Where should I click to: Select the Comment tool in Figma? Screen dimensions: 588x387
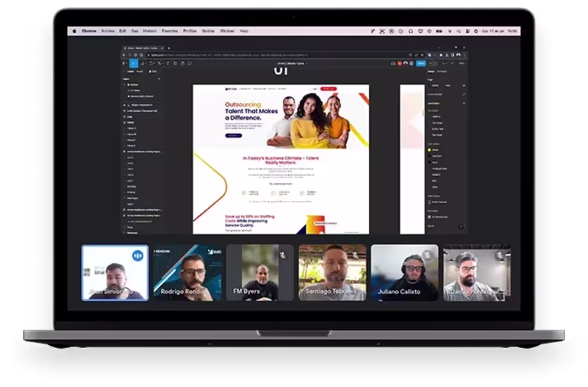[x=190, y=63]
